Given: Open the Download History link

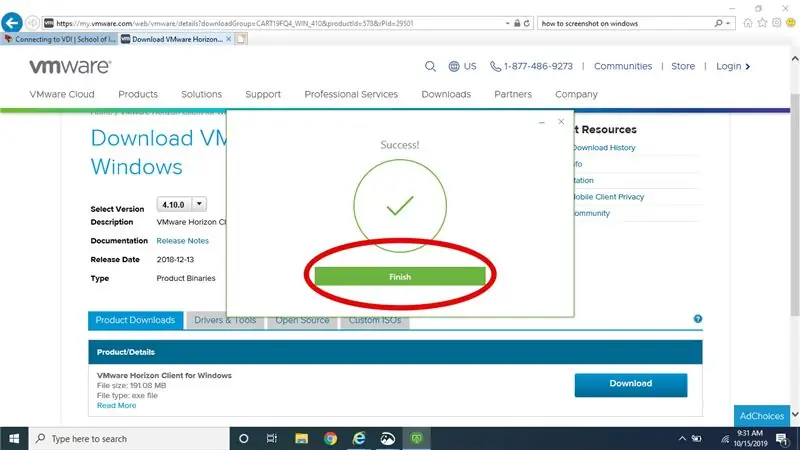Looking at the screenshot, I should point(605,147).
